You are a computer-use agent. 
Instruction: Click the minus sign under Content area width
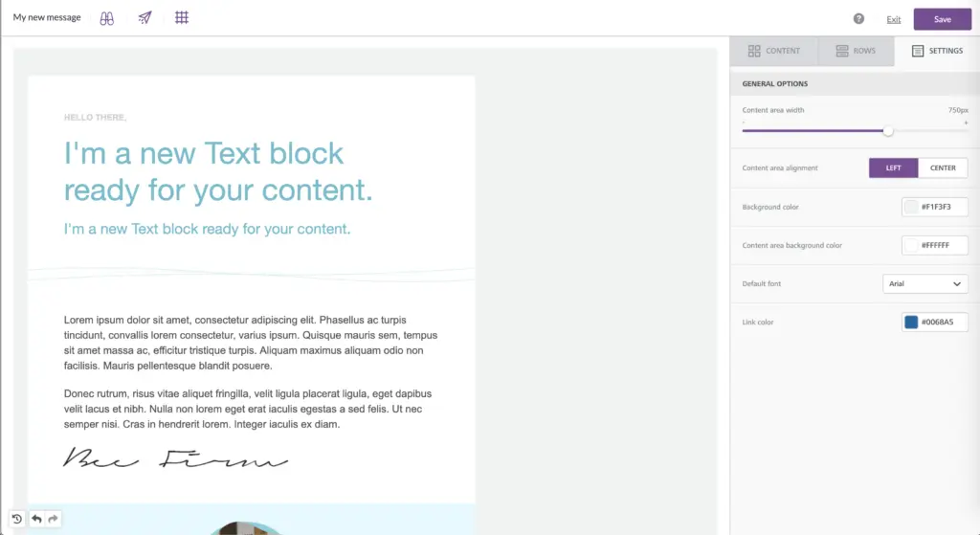click(x=744, y=123)
